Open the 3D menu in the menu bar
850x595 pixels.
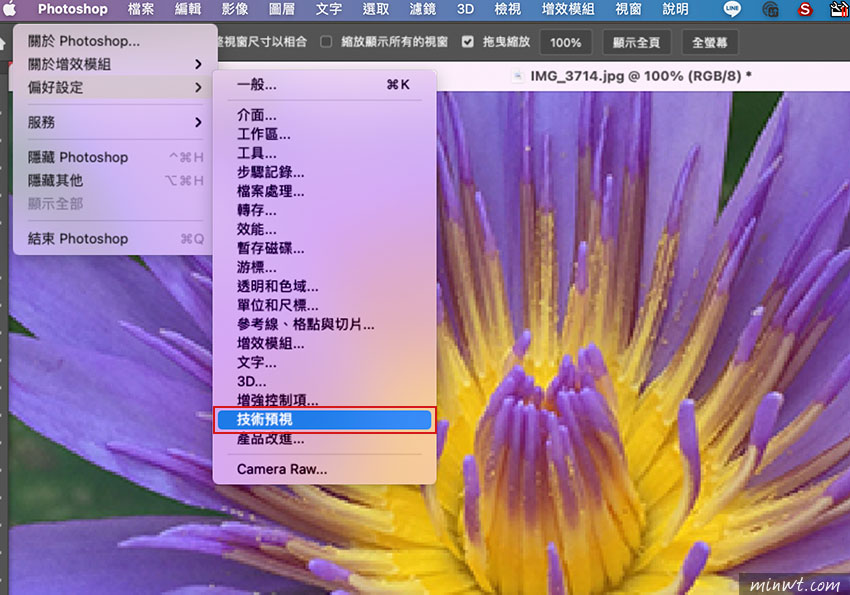[465, 9]
